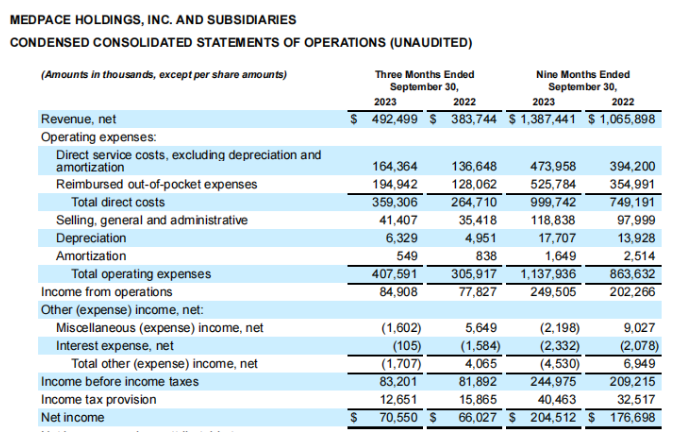Click 'Selling, general and administrative' label
Screen dimensions: 679x442
tap(152, 220)
